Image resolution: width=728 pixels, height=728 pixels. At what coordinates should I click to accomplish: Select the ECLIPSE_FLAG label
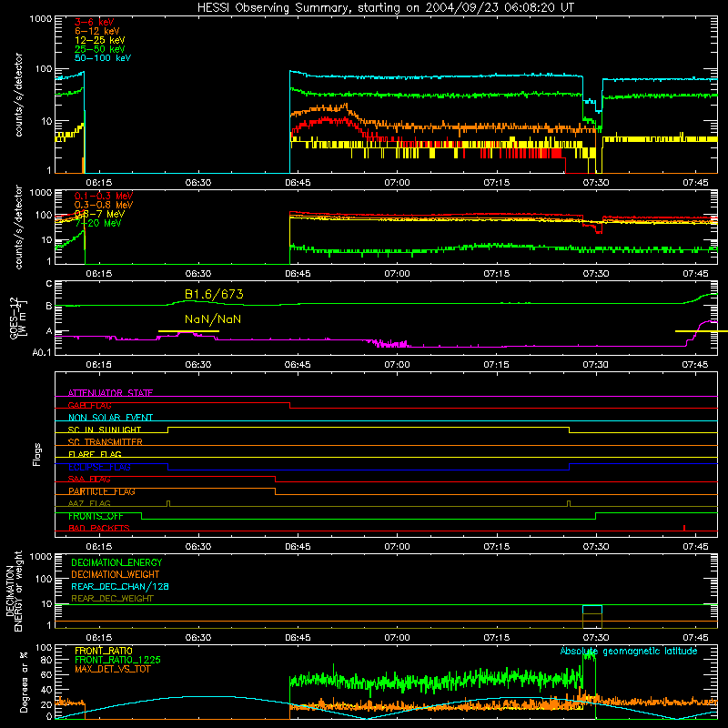(x=99, y=467)
